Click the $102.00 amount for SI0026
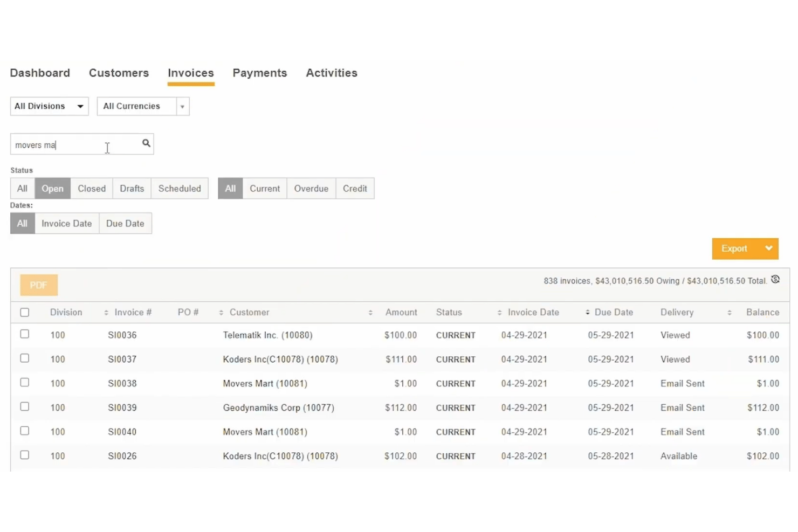This screenshot has height=532, width=798. 401,456
